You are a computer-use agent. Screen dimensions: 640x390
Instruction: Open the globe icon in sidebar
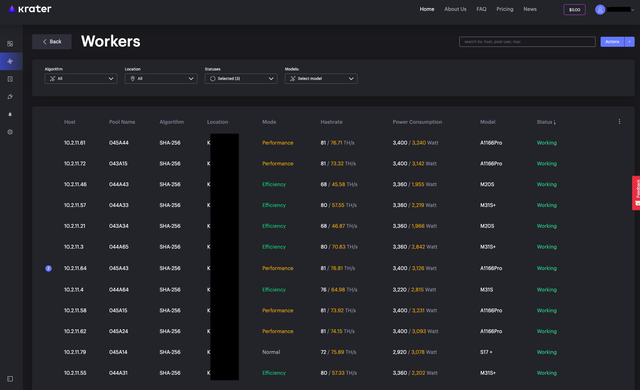tap(10, 132)
